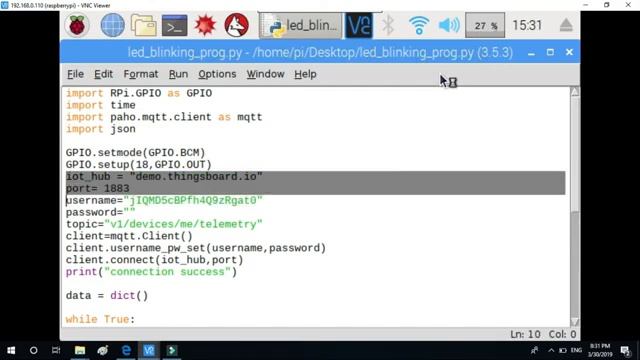Open Cortana search circle on taskbar
This screenshot has width=640, height=360.
pos(33,350)
